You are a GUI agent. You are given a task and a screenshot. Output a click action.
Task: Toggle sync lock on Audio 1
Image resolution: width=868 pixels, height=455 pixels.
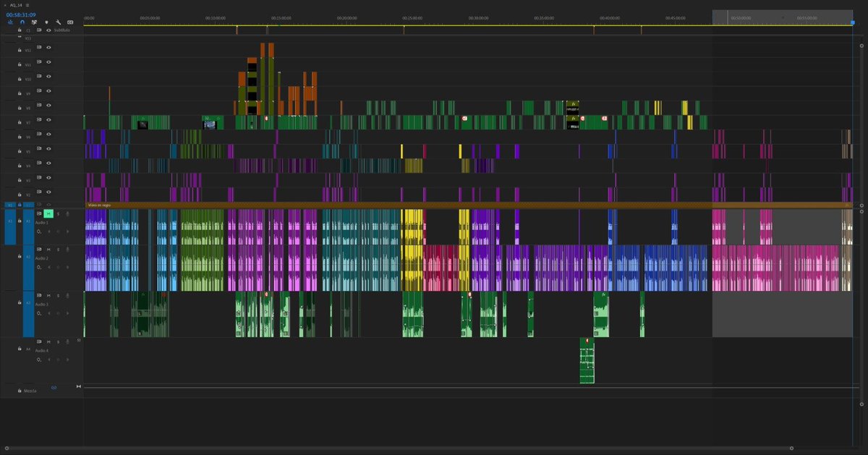(x=40, y=213)
